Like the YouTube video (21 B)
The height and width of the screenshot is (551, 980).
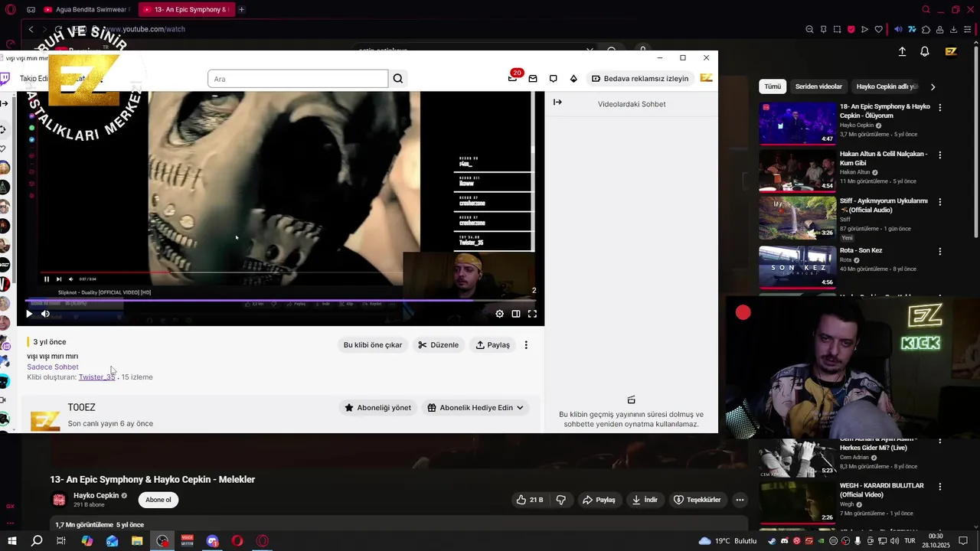pyautogui.click(x=529, y=500)
